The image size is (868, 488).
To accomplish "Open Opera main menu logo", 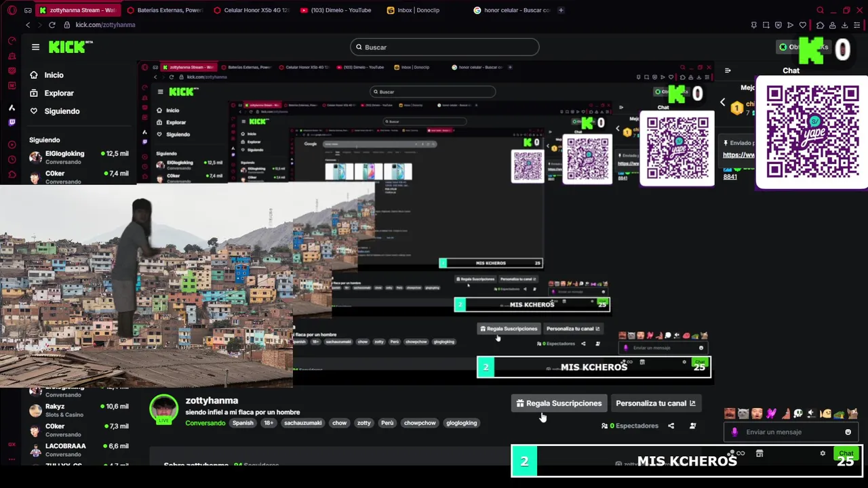I will click(12, 10).
